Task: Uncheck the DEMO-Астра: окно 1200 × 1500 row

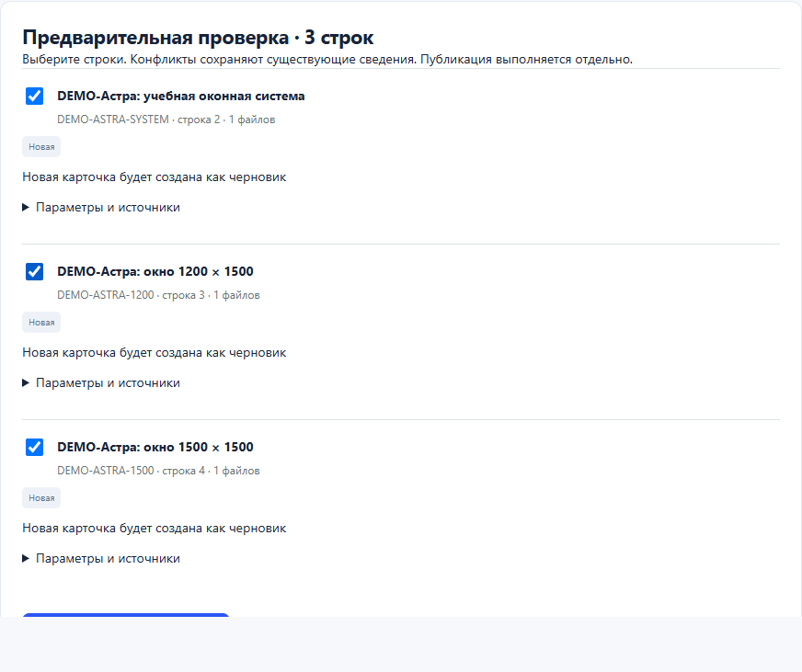Action: (x=34, y=271)
